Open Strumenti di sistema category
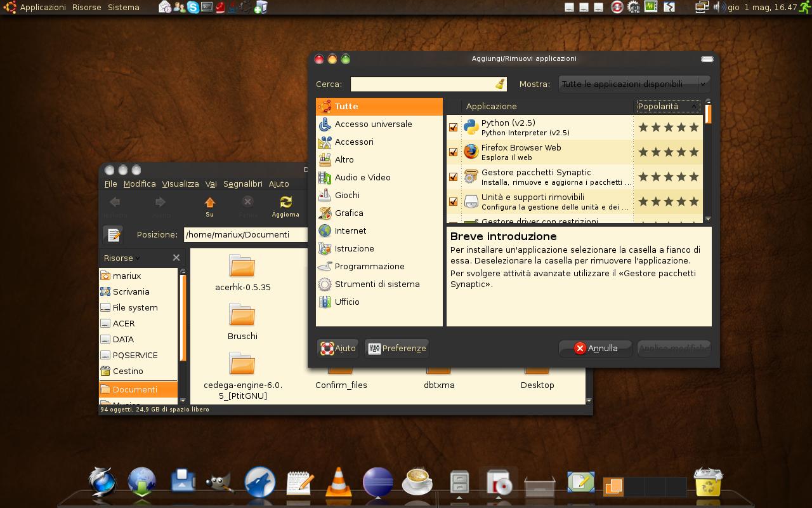The image size is (812, 508). (x=379, y=284)
